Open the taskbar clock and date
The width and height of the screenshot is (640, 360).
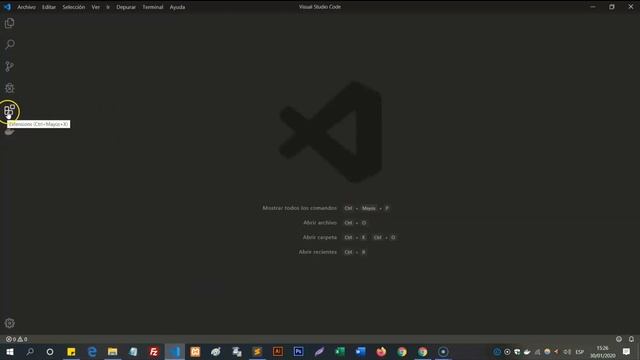pyautogui.click(x=602, y=352)
